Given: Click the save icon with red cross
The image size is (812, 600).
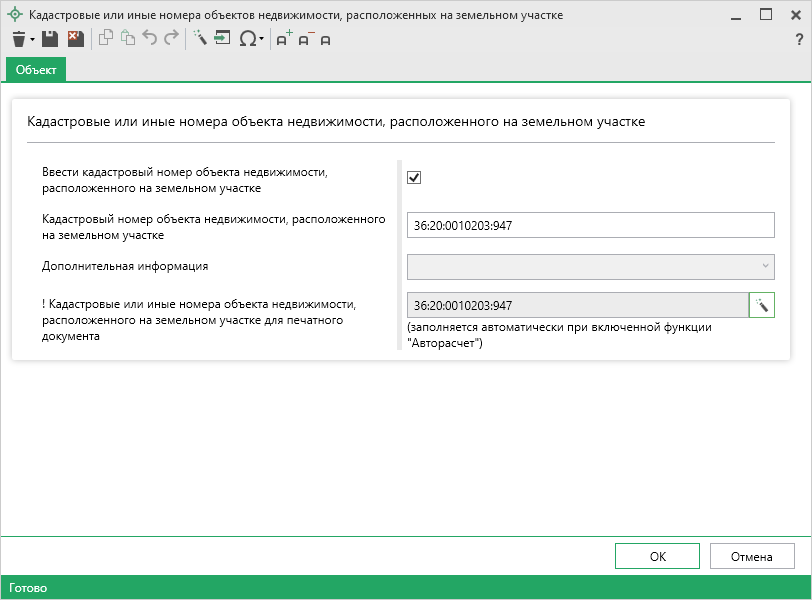Looking at the screenshot, I should coord(75,39).
